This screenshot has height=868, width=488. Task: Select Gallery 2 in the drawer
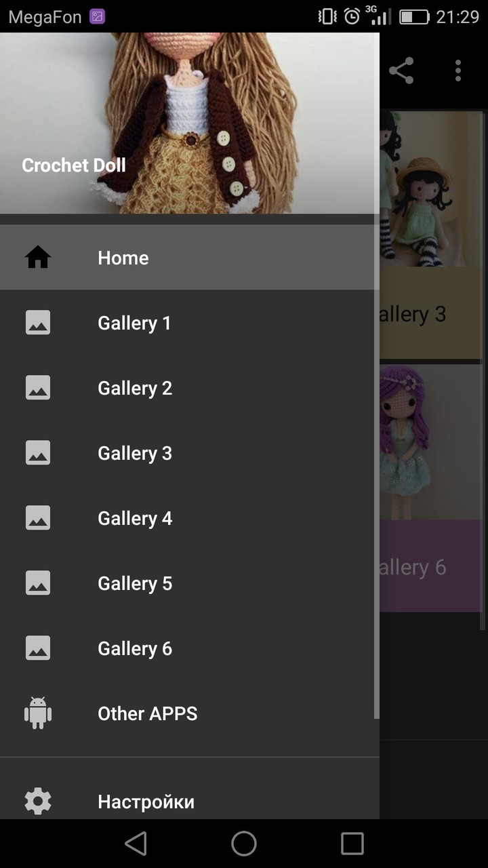(135, 388)
